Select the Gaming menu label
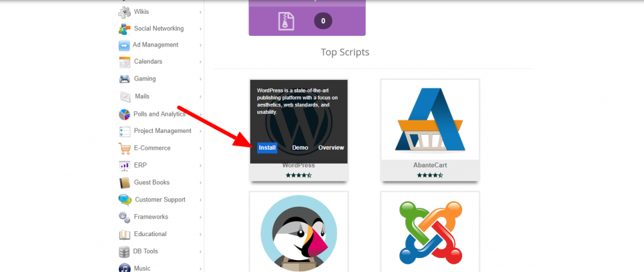The height and width of the screenshot is (272, 644). (x=145, y=79)
